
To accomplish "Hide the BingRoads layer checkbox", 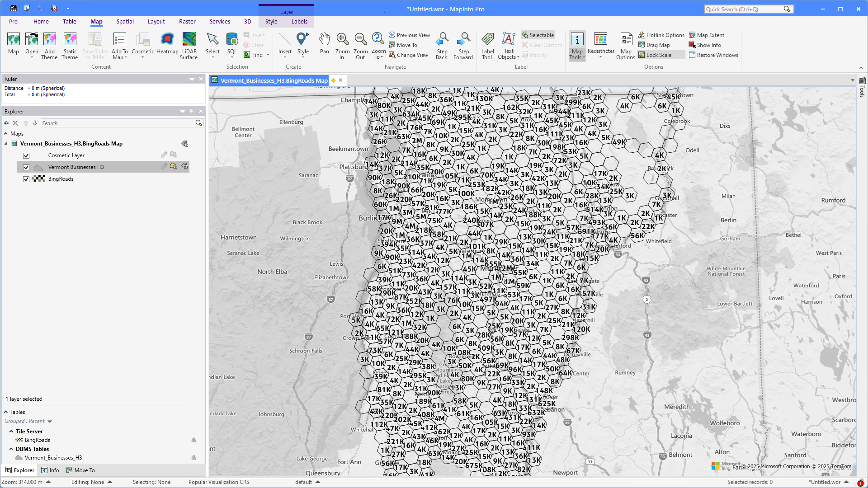I will 26,179.
